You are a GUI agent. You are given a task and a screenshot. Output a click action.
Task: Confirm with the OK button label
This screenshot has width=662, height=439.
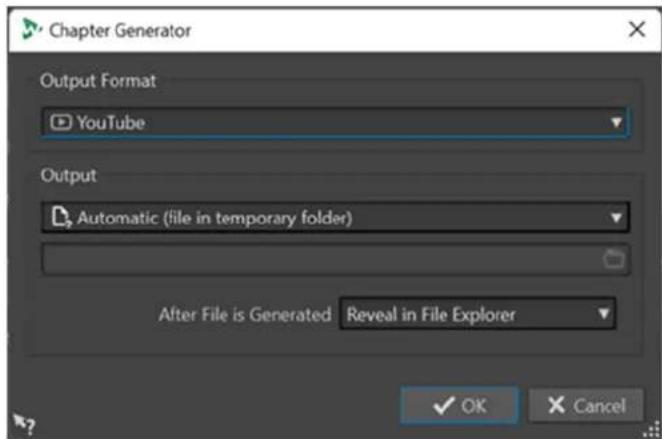pos(474,406)
